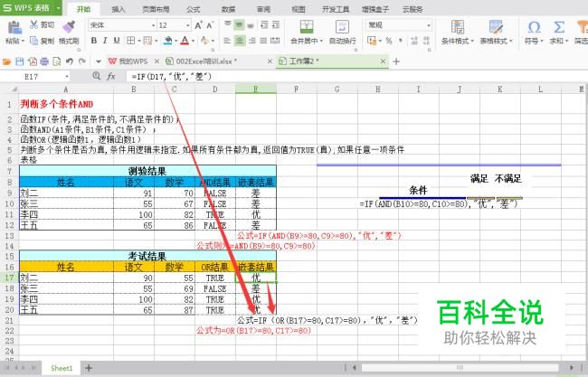
Task: Toggle Bold formatting
Action: [x=94, y=41]
